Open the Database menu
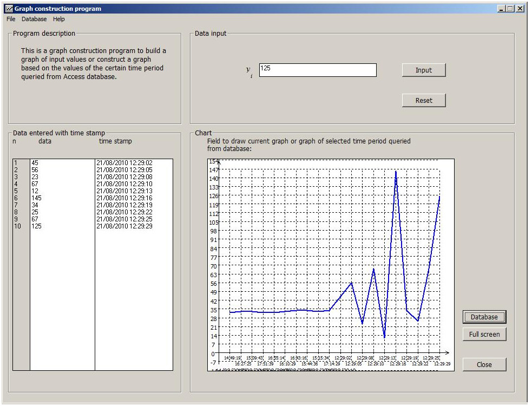The height and width of the screenshot is (406, 532). pos(34,19)
